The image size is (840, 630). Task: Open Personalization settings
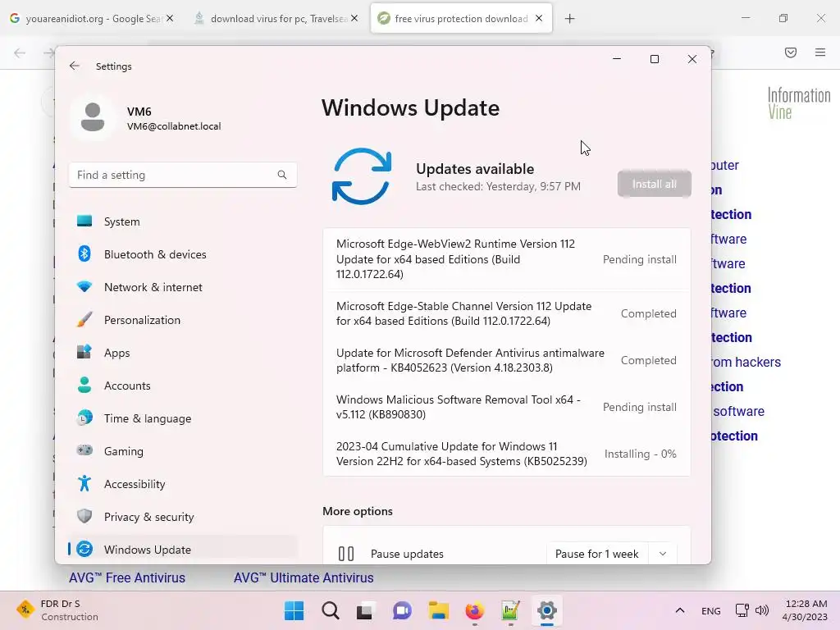(183, 320)
